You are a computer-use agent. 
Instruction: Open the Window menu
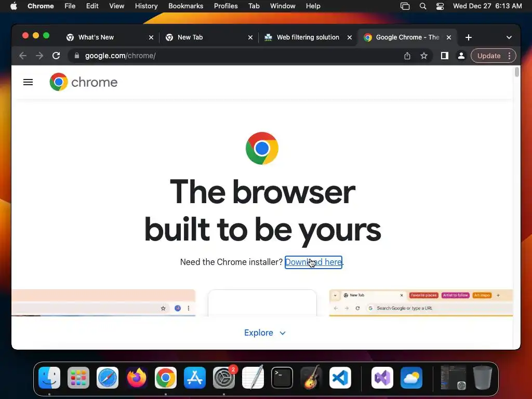(x=283, y=6)
